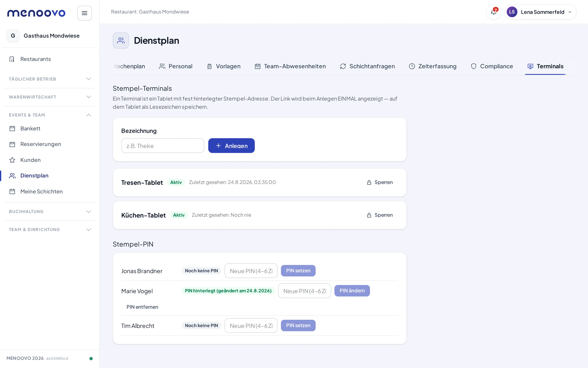588x368 pixels.
Task: Expand the Buchhaltung section
Action: point(50,212)
